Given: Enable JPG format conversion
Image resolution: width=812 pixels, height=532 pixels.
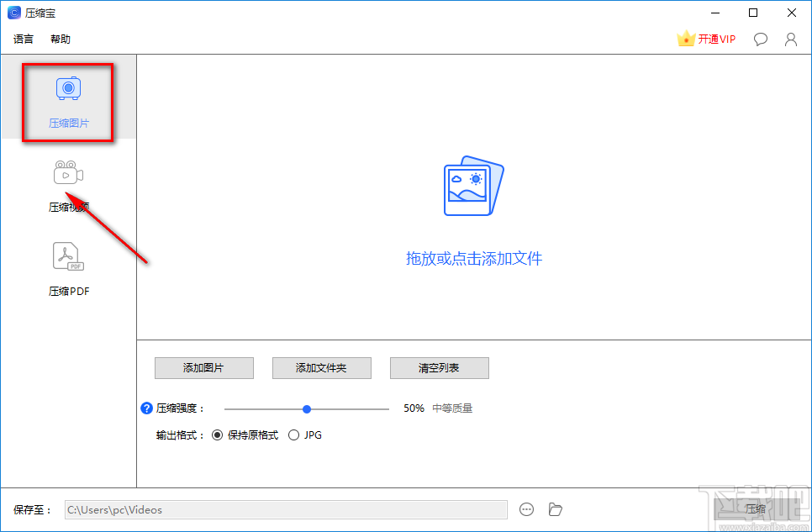Looking at the screenshot, I should (294, 435).
